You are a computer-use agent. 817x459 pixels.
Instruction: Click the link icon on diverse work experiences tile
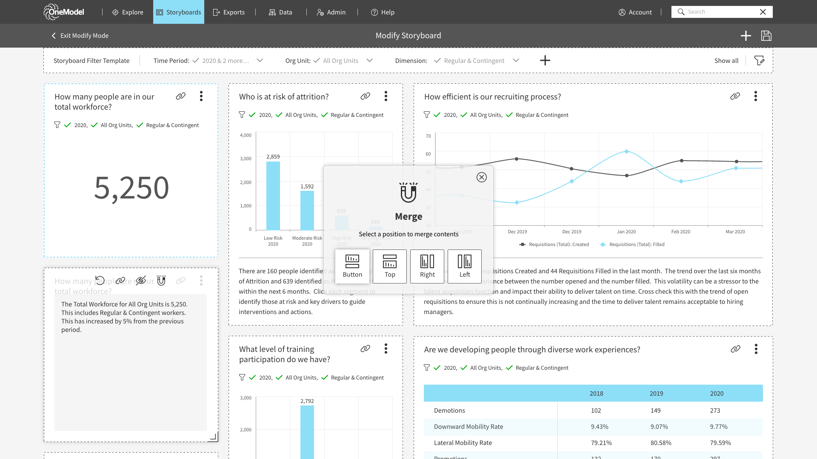pos(735,349)
